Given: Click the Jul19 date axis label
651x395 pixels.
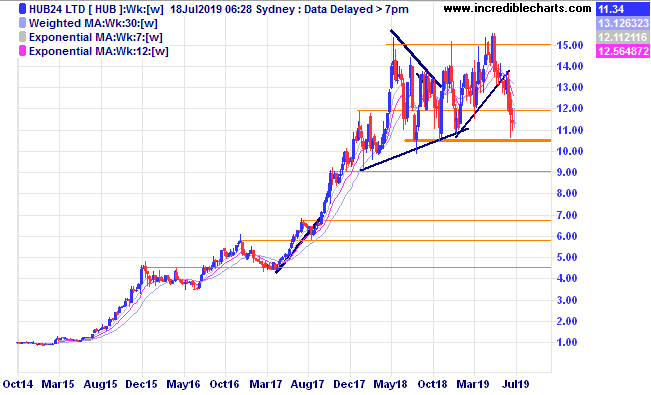Looking at the screenshot, I should (515, 384).
